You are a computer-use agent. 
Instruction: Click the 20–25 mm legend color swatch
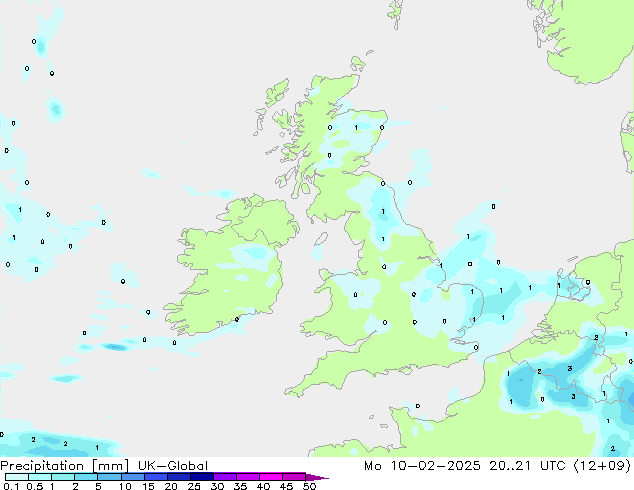[x=178, y=477]
